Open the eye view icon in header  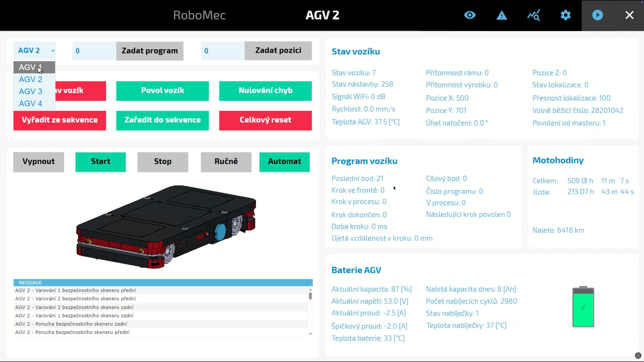click(470, 15)
